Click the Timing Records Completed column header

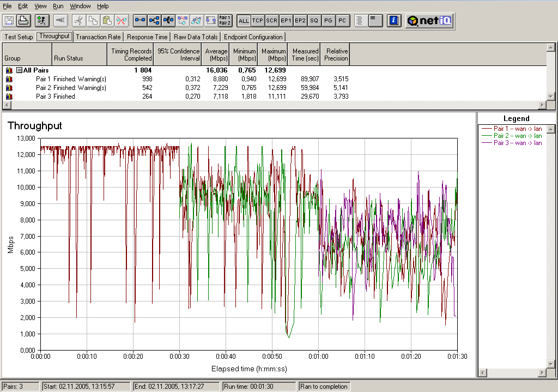point(131,55)
